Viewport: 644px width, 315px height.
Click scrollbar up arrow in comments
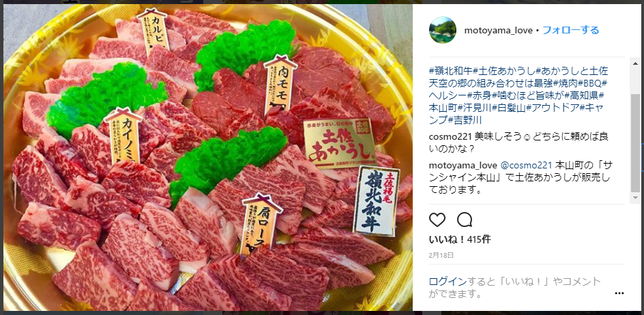tap(635, 63)
